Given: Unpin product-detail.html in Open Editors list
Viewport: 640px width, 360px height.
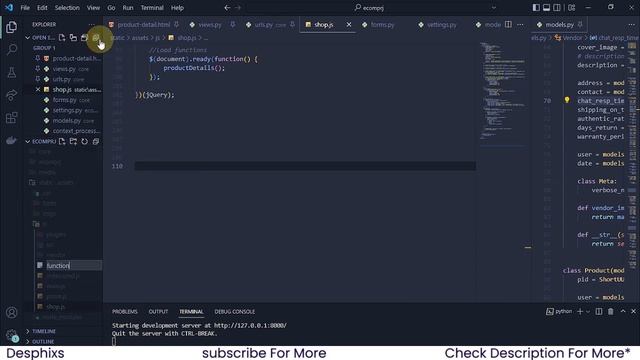Looking at the screenshot, I should tap(38, 58).
